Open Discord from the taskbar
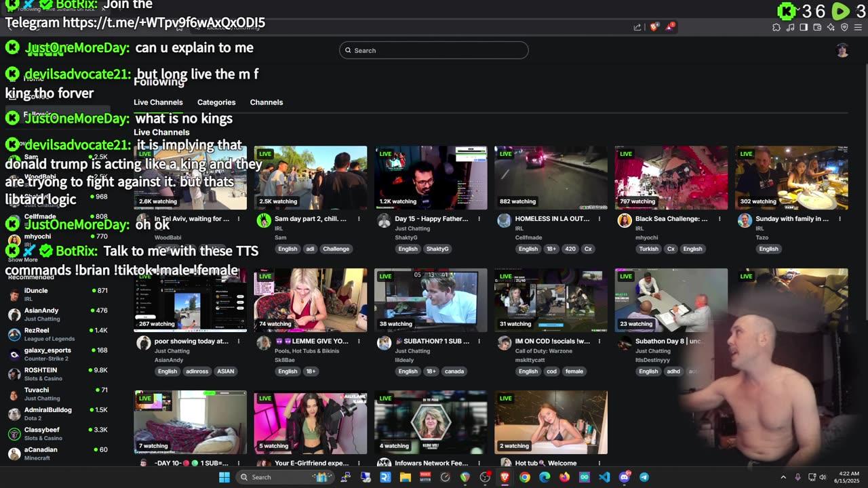 [624, 477]
